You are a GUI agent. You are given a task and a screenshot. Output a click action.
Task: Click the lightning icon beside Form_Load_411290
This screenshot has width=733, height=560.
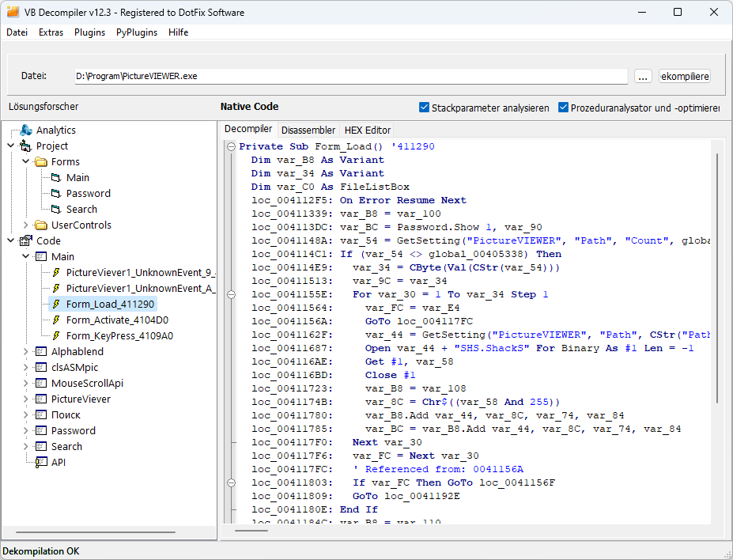[x=56, y=305]
